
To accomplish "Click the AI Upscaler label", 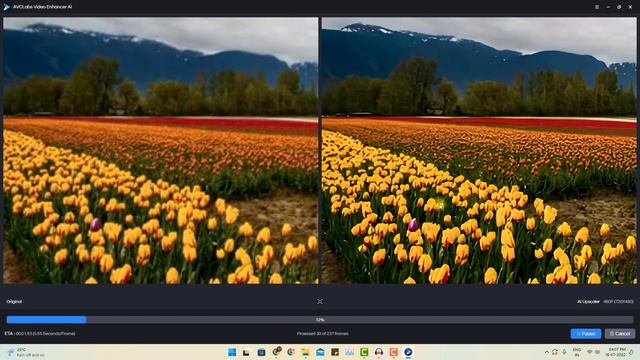I will pyautogui.click(x=588, y=302).
